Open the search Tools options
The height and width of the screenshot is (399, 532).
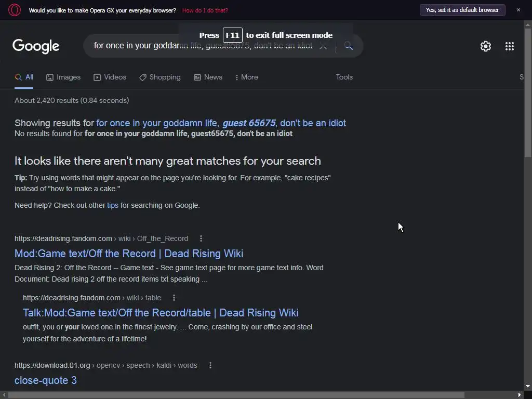tap(344, 77)
